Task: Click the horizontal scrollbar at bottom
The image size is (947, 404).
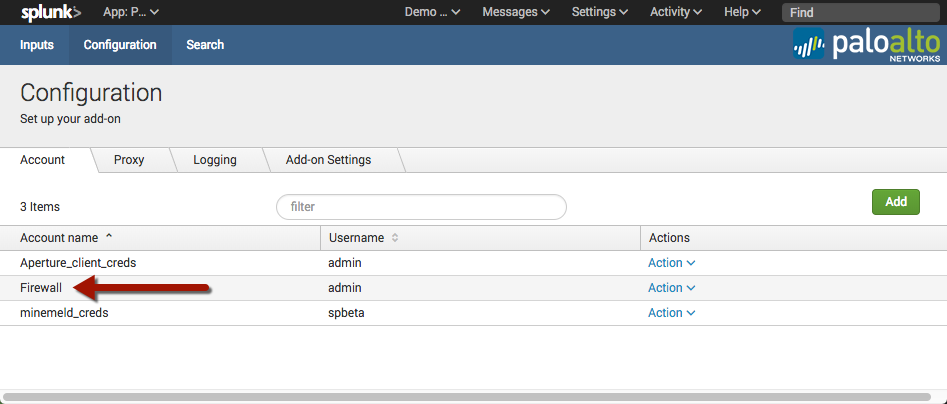Action: [x=470, y=397]
